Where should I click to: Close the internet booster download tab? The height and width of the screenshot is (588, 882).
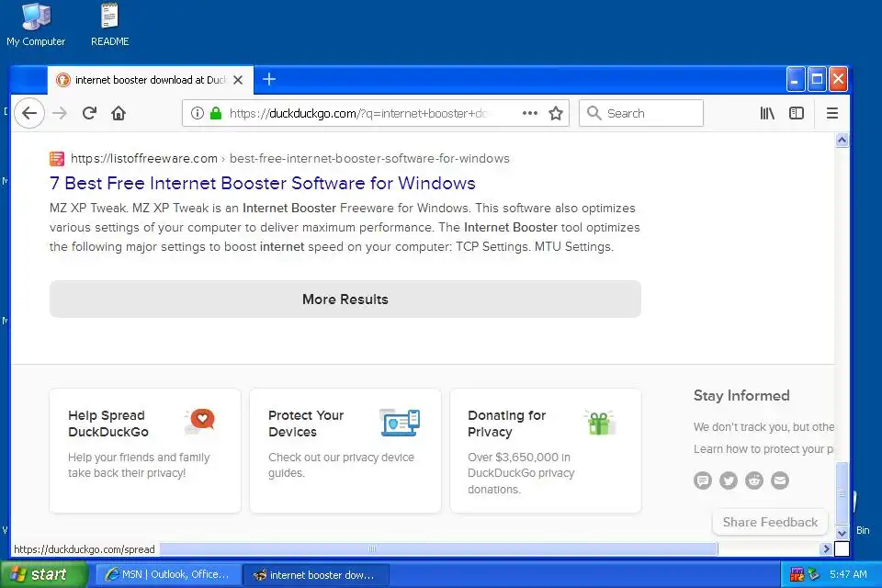point(238,80)
